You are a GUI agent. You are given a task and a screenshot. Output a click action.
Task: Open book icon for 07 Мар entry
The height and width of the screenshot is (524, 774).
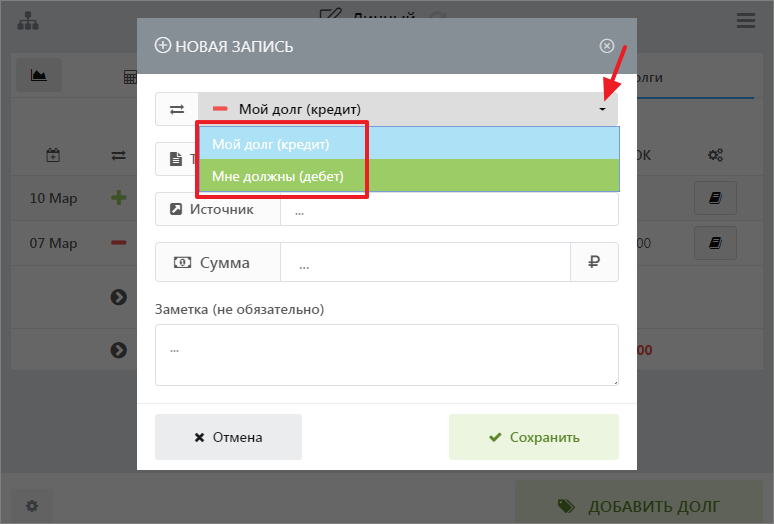click(715, 243)
